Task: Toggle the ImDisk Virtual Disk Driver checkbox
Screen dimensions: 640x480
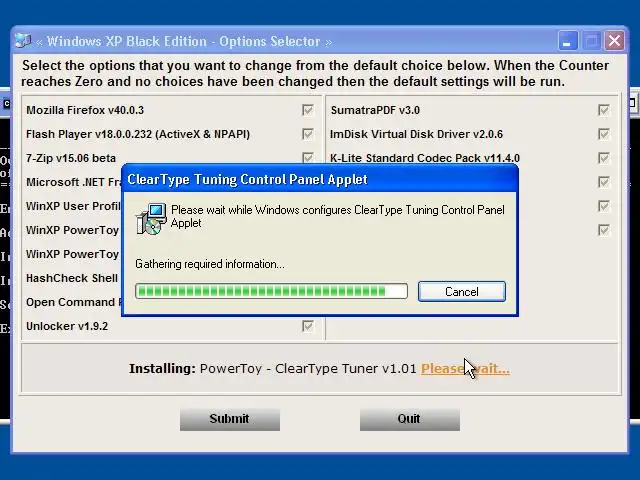Action: [604, 134]
